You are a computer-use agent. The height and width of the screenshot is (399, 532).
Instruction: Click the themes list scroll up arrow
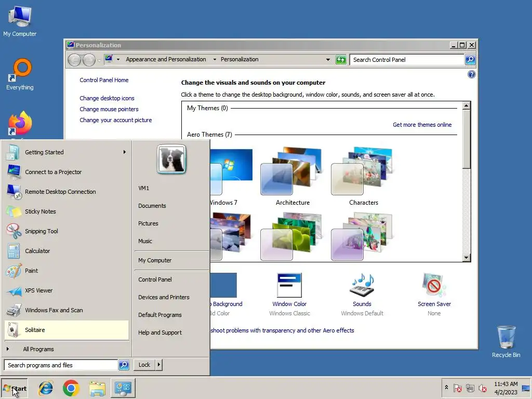(467, 105)
